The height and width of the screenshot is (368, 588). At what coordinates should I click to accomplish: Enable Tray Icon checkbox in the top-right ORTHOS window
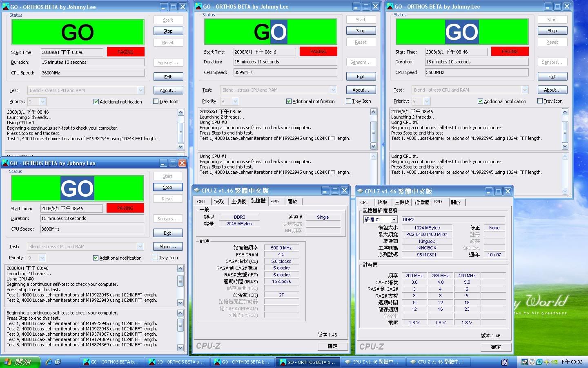pyautogui.click(x=540, y=101)
